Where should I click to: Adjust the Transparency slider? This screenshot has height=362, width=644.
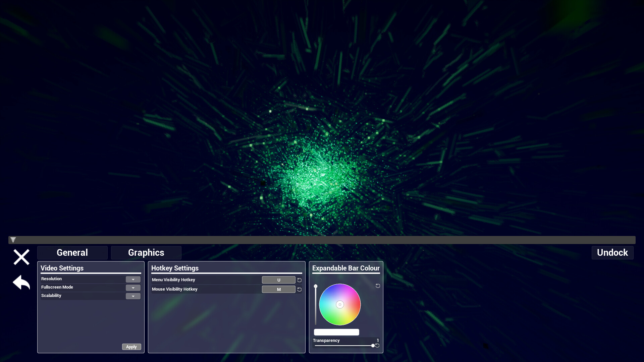point(373,345)
